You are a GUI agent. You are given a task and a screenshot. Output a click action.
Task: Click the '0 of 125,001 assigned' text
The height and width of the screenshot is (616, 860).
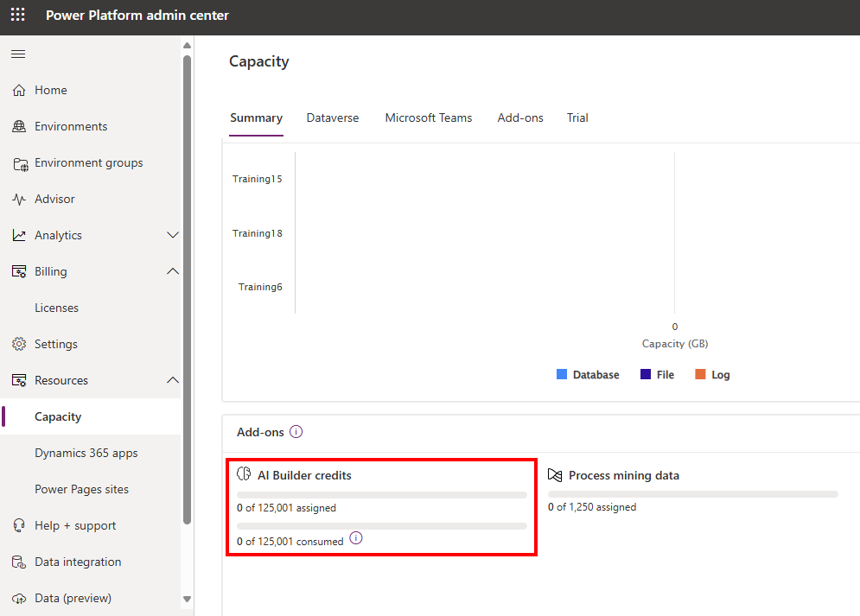click(x=286, y=508)
